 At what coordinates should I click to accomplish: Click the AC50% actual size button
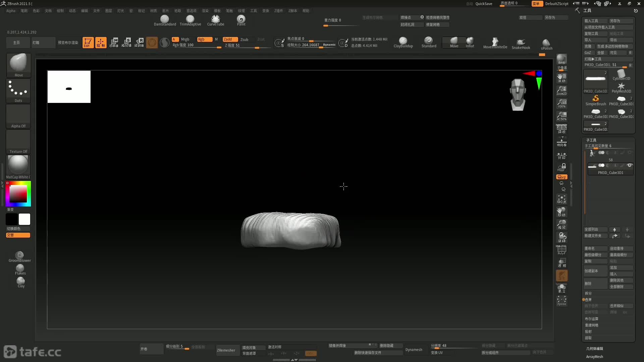click(x=561, y=116)
